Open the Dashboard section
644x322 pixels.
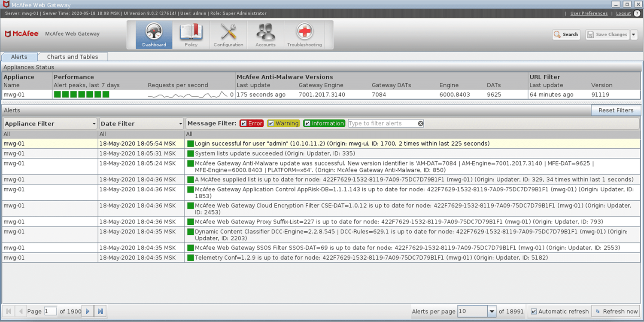(154, 35)
